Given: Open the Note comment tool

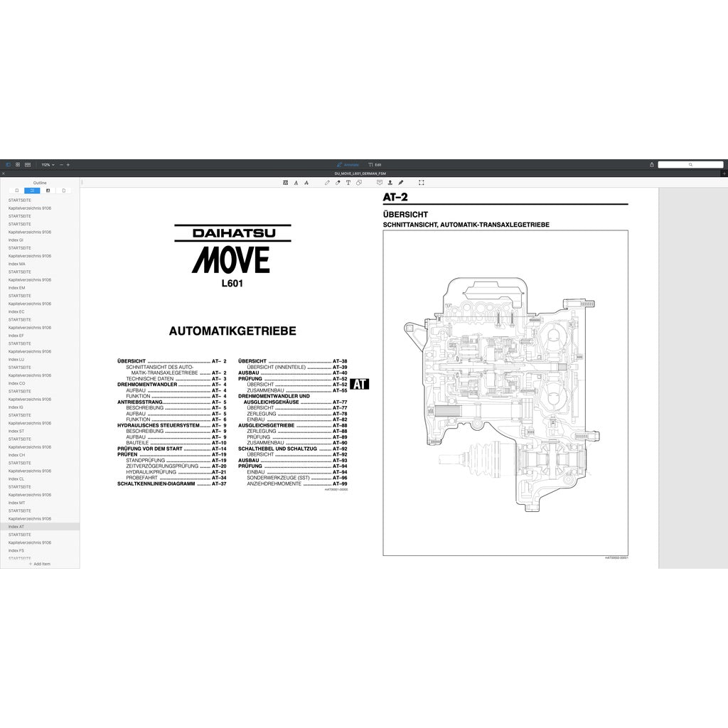Looking at the screenshot, I should pos(379,183).
